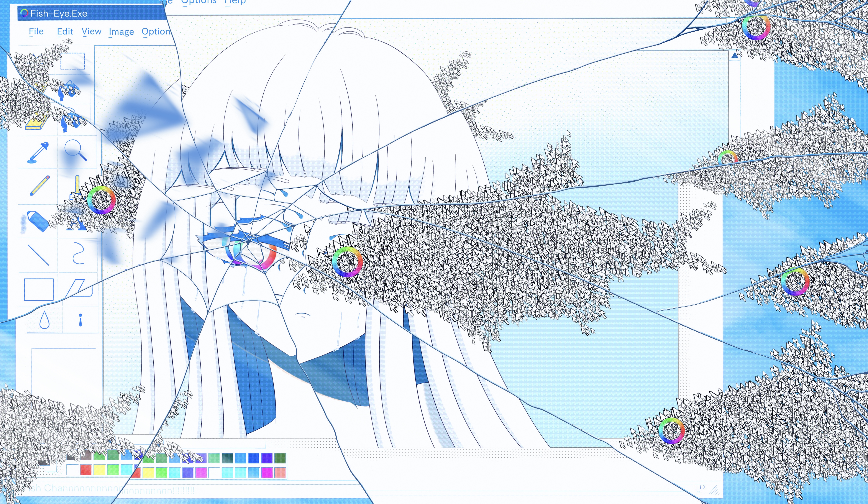The image size is (868, 504).
Task: Click the Fish-Eye.Exe title bar app icon
Action: 24,13
